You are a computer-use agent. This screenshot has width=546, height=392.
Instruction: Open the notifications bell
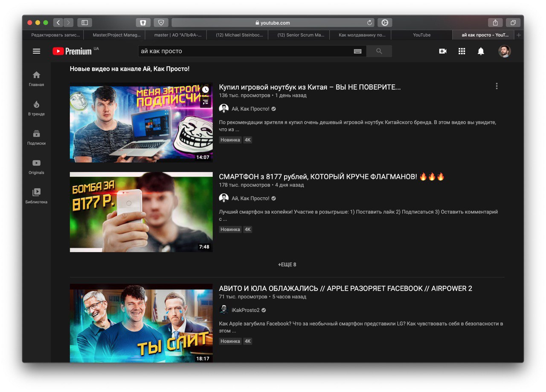[481, 51]
